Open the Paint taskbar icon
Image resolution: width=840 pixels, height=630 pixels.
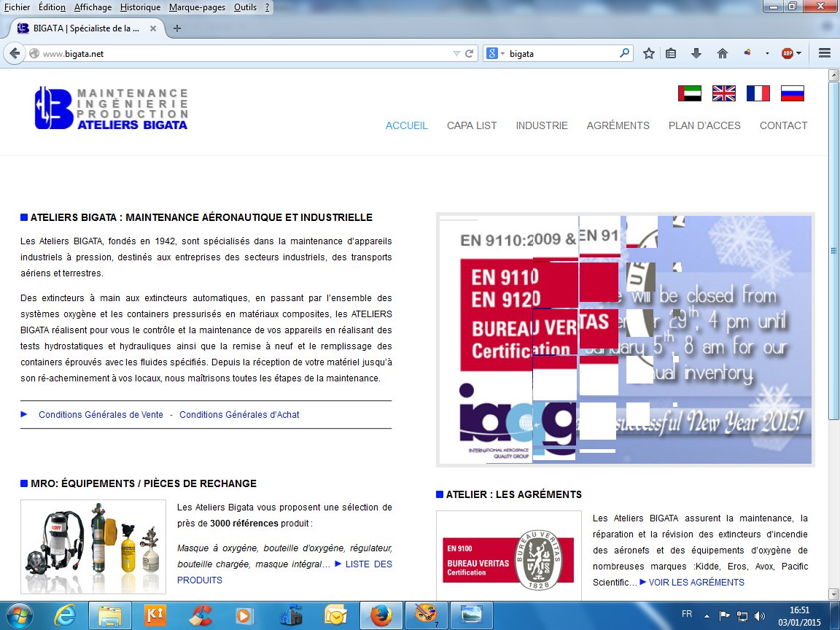426,615
